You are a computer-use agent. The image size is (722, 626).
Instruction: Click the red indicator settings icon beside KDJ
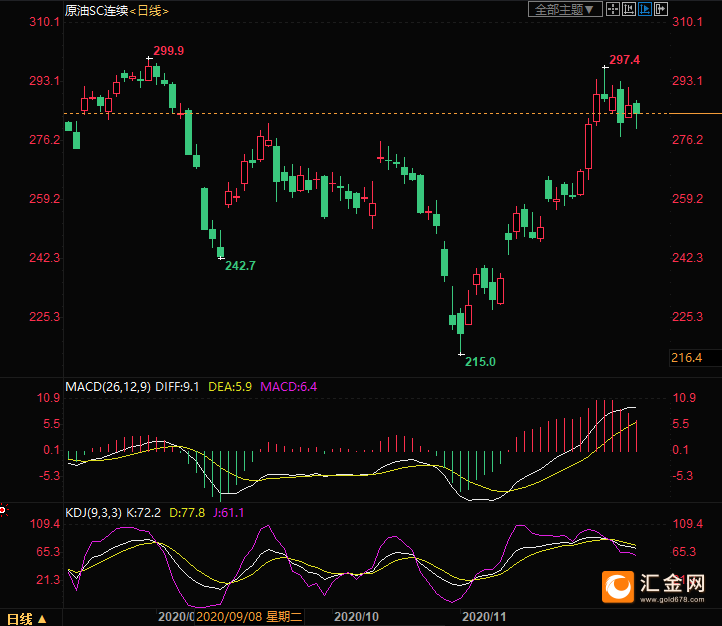(3, 510)
